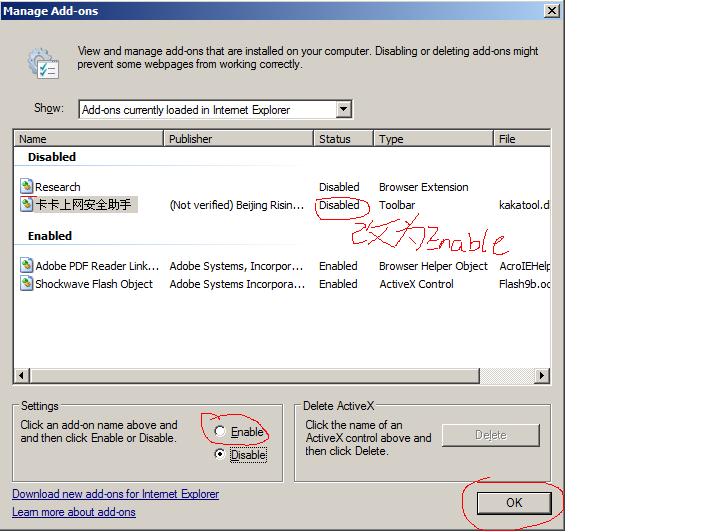Image resolution: width=720 pixels, height=532 pixels.
Task: Click the 'Toolbar' type cell
Action: (397, 205)
